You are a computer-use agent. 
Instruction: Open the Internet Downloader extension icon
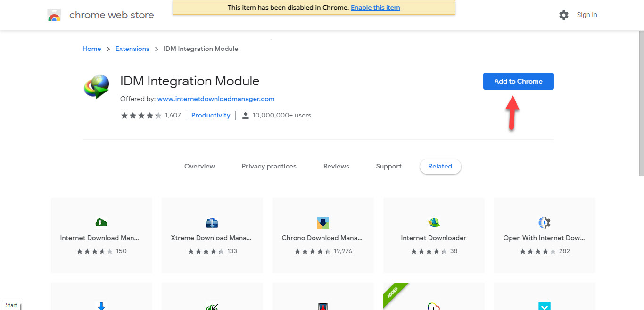point(434,223)
